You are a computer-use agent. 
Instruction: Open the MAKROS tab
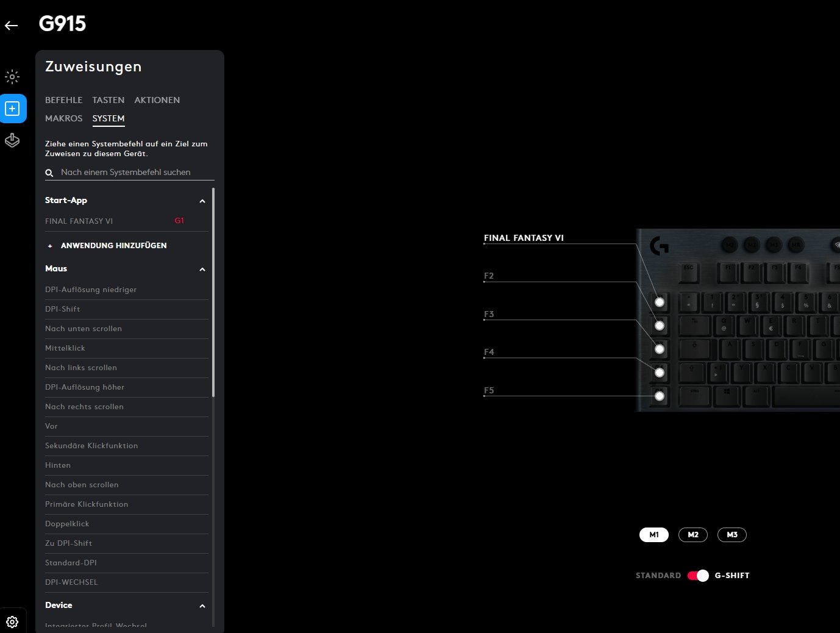(x=63, y=118)
